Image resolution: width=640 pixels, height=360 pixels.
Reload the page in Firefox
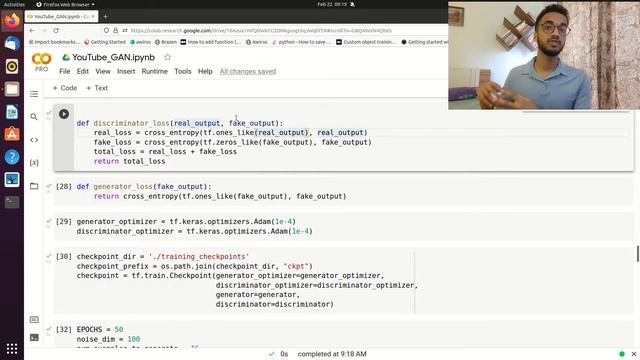pyautogui.click(x=56, y=31)
